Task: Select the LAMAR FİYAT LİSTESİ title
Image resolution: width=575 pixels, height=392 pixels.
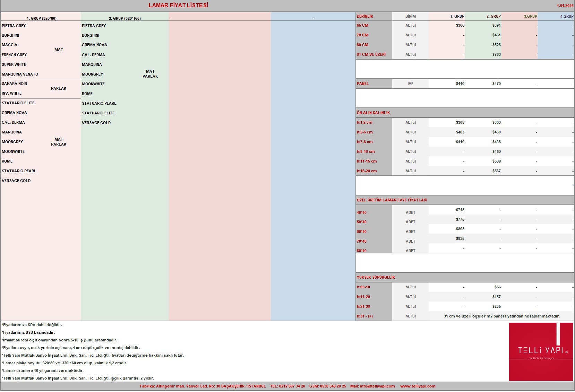Action: click(178, 5)
